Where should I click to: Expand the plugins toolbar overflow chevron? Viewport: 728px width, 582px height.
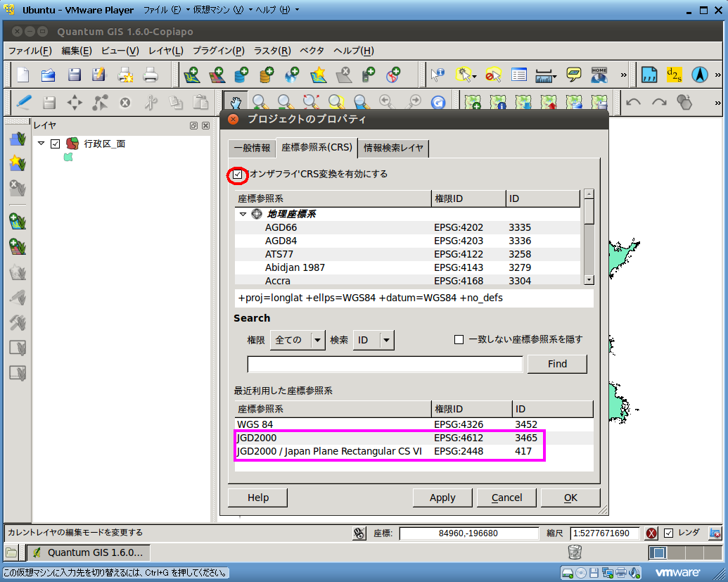coord(717,75)
